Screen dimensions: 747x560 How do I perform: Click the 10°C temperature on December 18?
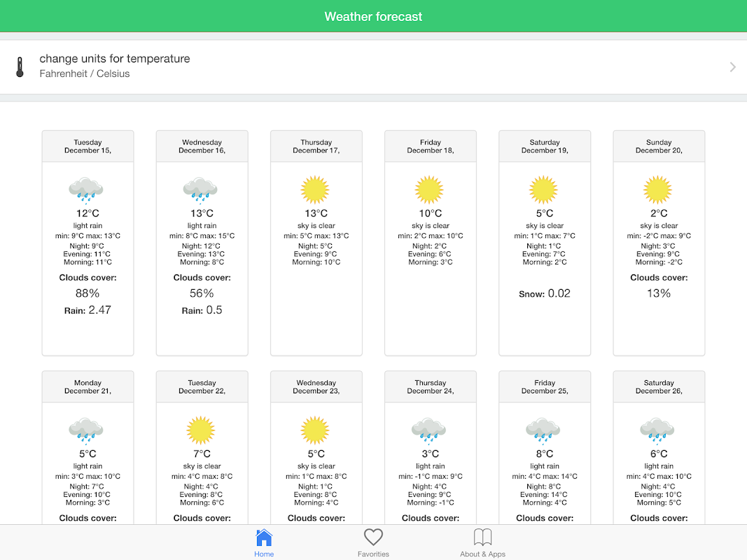[431, 213]
